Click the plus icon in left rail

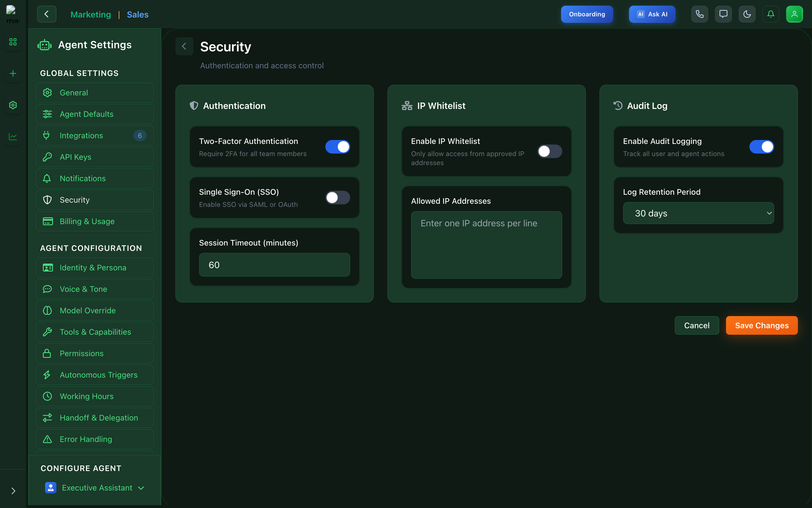(13, 73)
